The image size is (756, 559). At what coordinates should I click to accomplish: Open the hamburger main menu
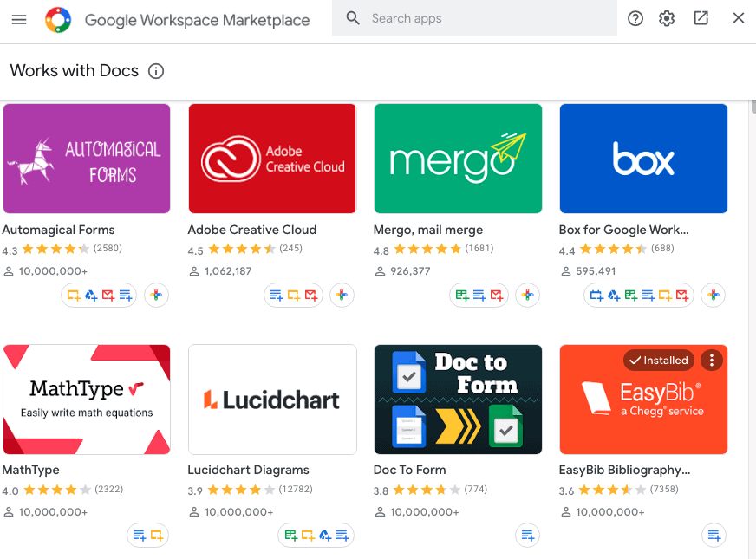click(x=19, y=19)
